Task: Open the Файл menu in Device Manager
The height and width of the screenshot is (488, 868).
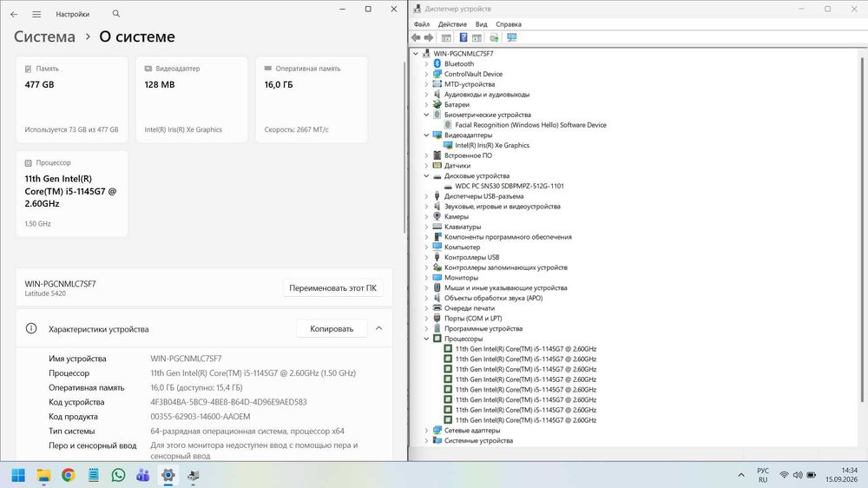Action: click(422, 24)
